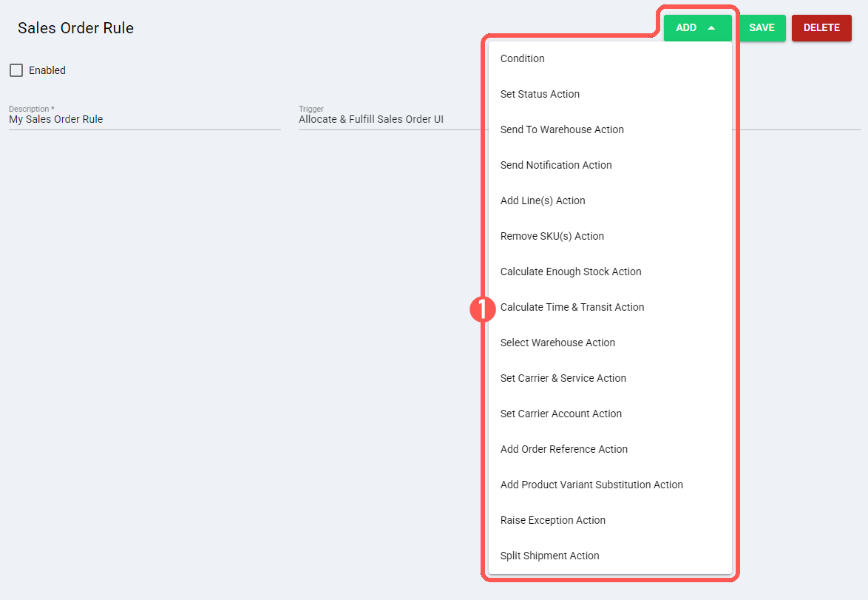Click the SAVE button
The width and height of the screenshot is (868, 600).
[x=762, y=27]
